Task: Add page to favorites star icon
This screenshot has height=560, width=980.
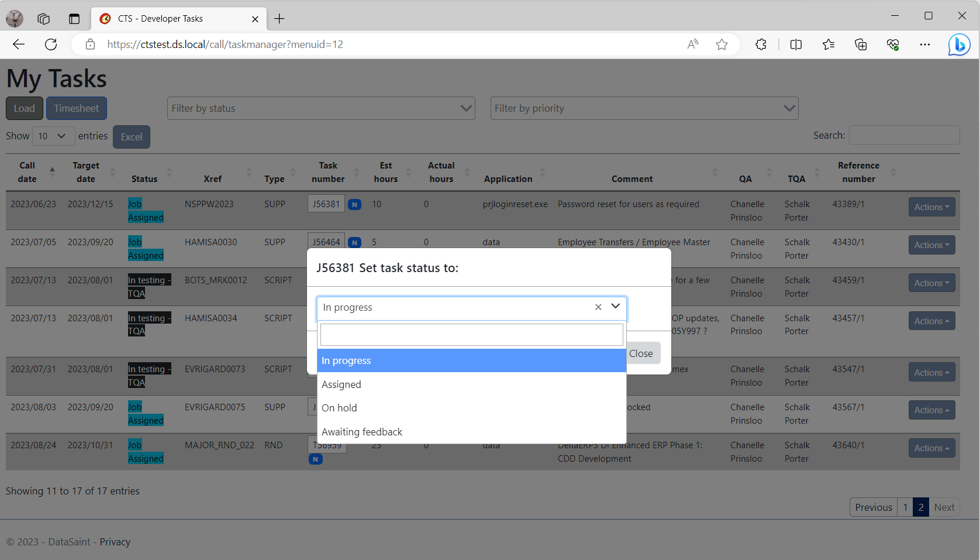Action: (722, 44)
